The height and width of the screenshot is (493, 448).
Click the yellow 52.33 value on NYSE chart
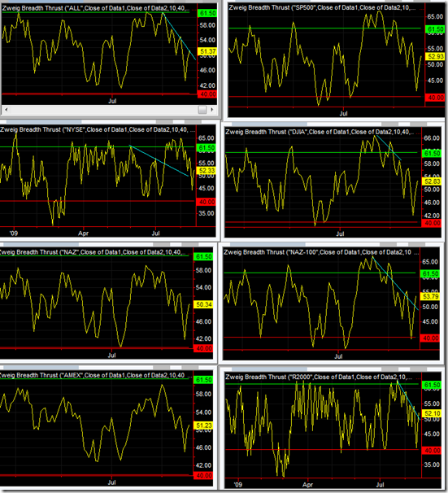tap(206, 171)
